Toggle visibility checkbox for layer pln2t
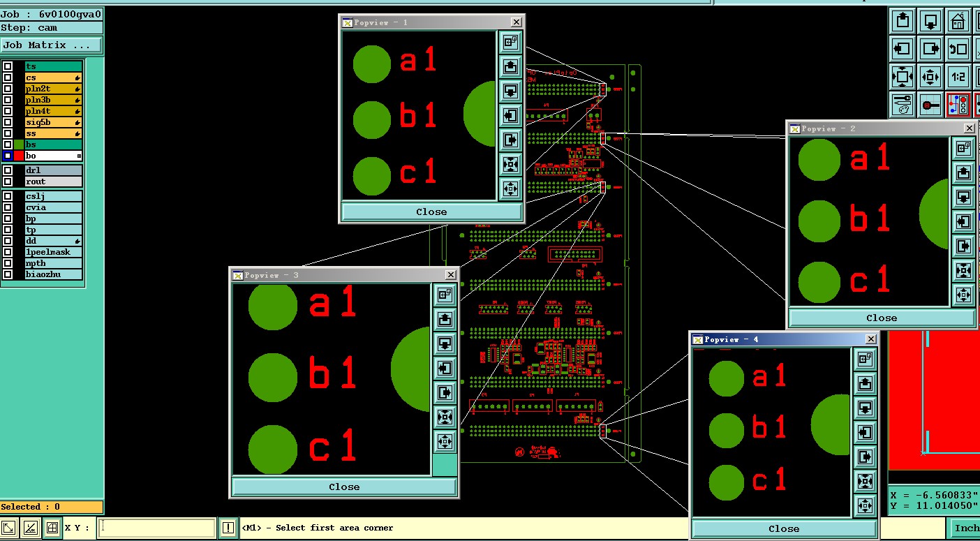 8,89
